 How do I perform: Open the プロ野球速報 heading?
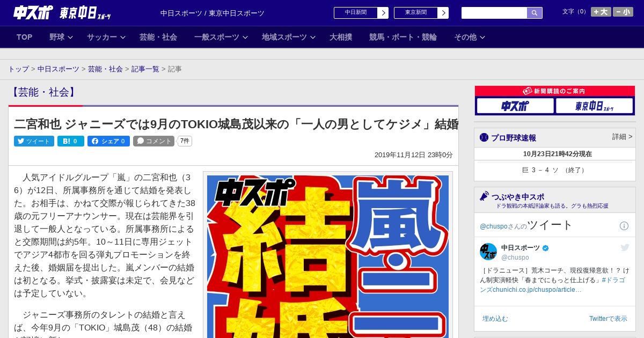pyautogui.click(x=508, y=138)
